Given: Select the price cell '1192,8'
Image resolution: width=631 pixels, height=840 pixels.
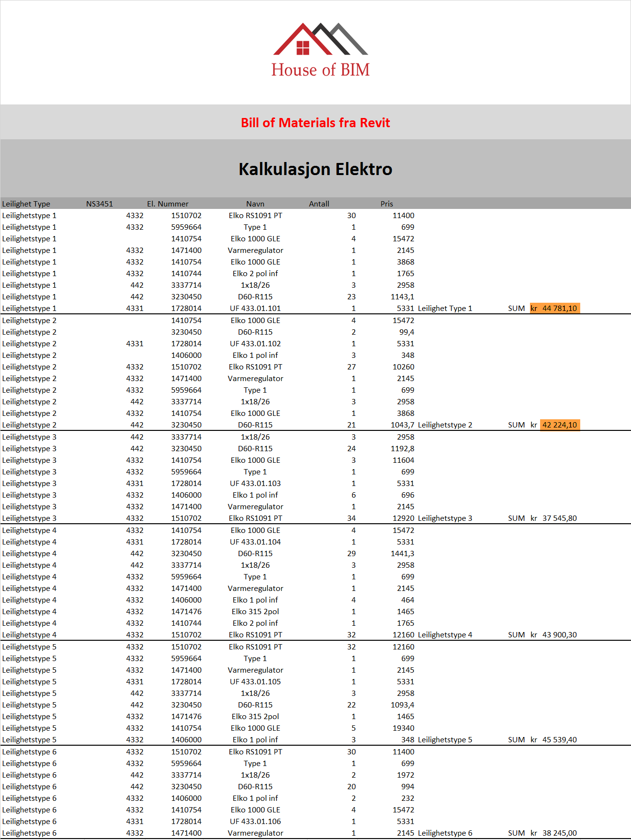Looking at the screenshot, I should 402,448.
